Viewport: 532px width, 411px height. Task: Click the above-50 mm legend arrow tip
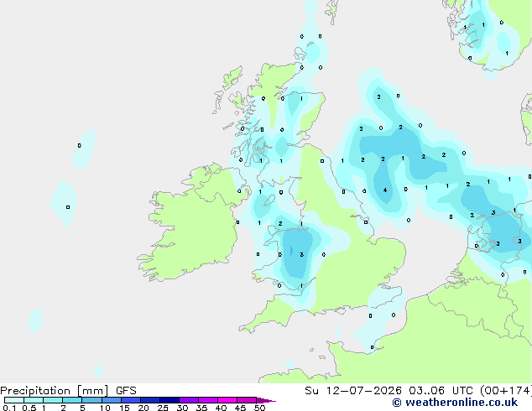[266, 400]
